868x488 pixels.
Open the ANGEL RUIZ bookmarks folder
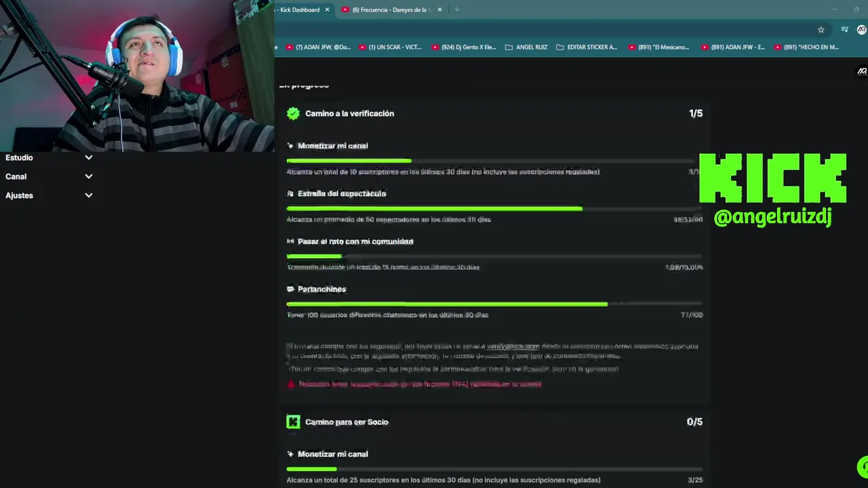click(526, 47)
